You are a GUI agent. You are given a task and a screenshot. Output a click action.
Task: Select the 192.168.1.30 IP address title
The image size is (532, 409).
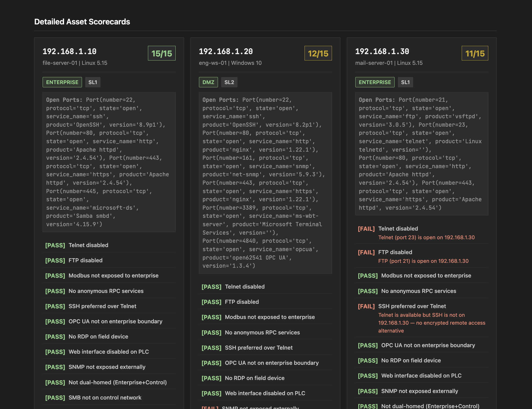382,52
